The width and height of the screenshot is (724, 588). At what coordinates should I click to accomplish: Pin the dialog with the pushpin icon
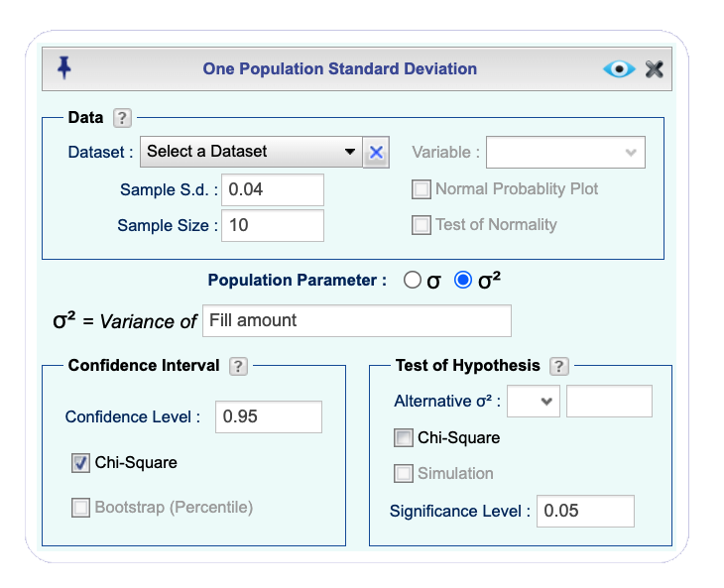pos(64,67)
